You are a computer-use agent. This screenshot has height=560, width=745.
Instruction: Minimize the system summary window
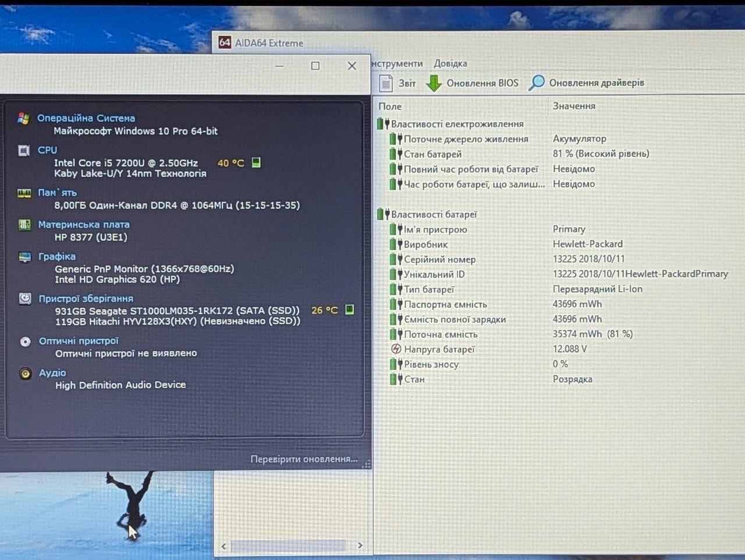(x=279, y=66)
